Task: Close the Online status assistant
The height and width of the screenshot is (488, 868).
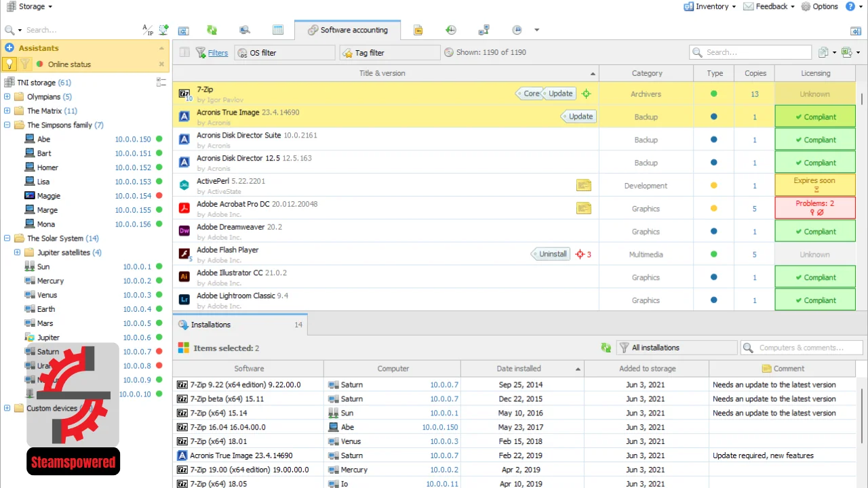Action: point(161,64)
